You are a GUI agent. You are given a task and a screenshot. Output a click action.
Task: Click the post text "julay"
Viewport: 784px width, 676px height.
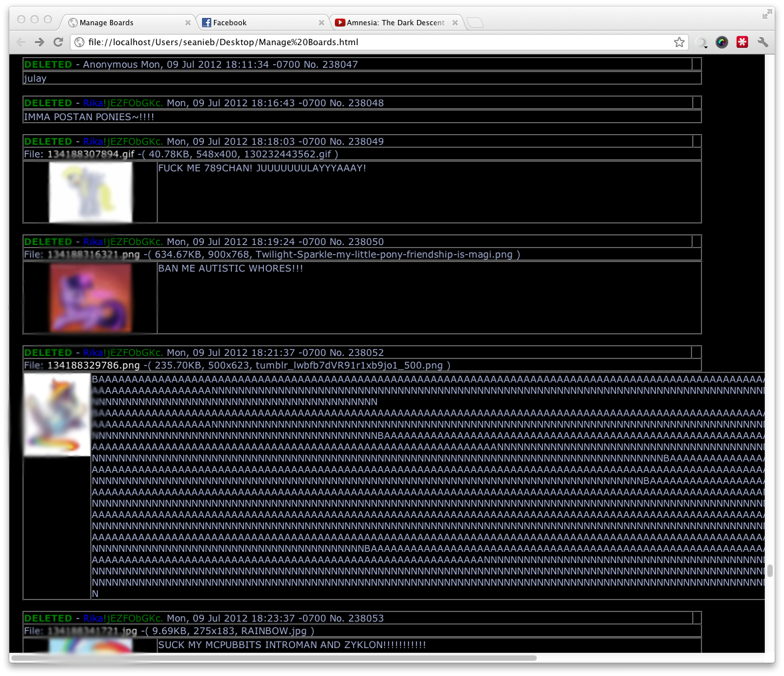point(35,78)
